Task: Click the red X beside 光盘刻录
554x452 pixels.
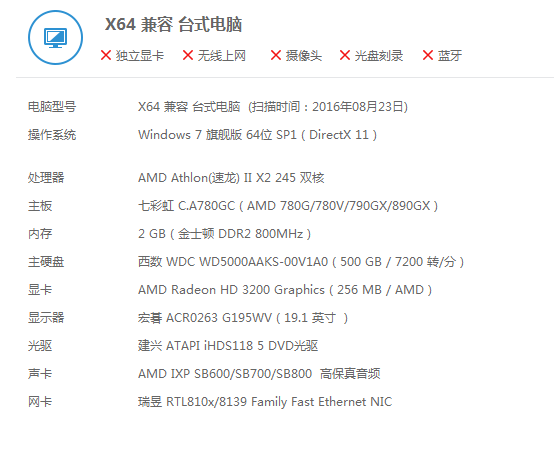Action: (x=345, y=55)
